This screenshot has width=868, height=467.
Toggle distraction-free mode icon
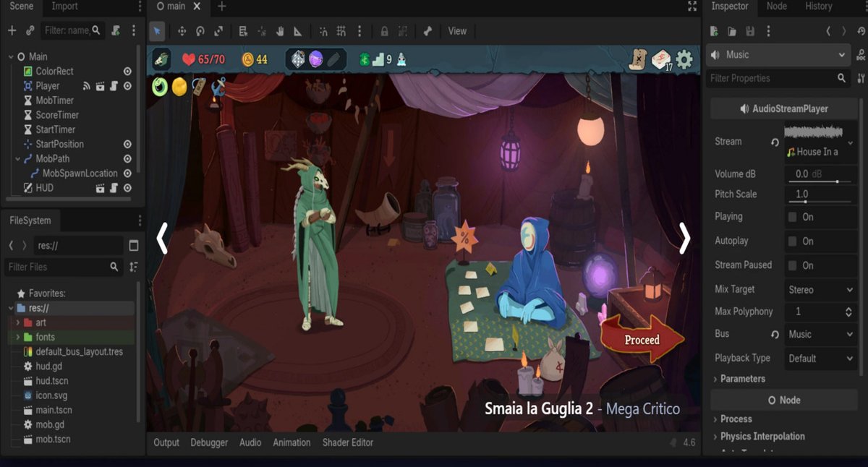tap(692, 7)
